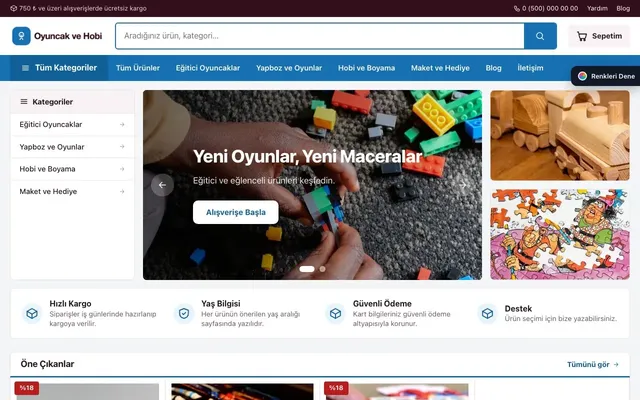Click the Oyuncak ve Hobi logo icon
This screenshot has height=400, width=640.
click(x=21, y=36)
